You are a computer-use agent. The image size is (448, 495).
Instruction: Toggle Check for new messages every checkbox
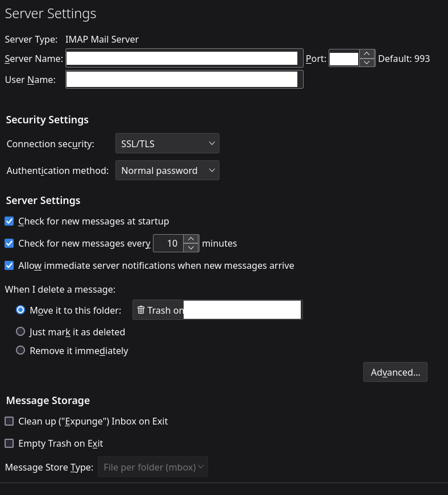click(x=9, y=243)
